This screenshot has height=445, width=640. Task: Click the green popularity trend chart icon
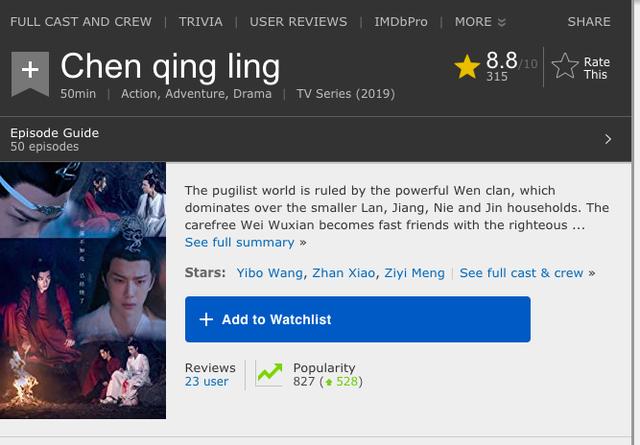tap(269, 374)
